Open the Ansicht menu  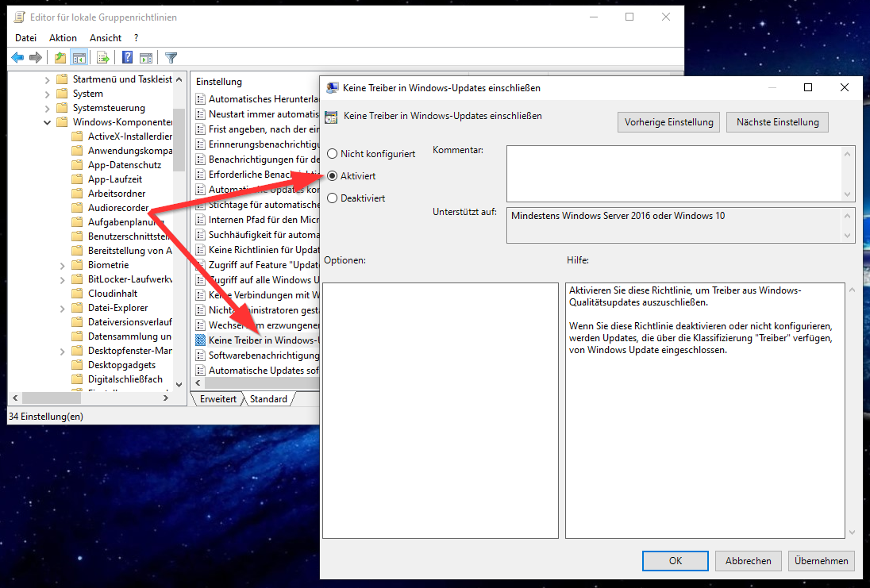106,38
